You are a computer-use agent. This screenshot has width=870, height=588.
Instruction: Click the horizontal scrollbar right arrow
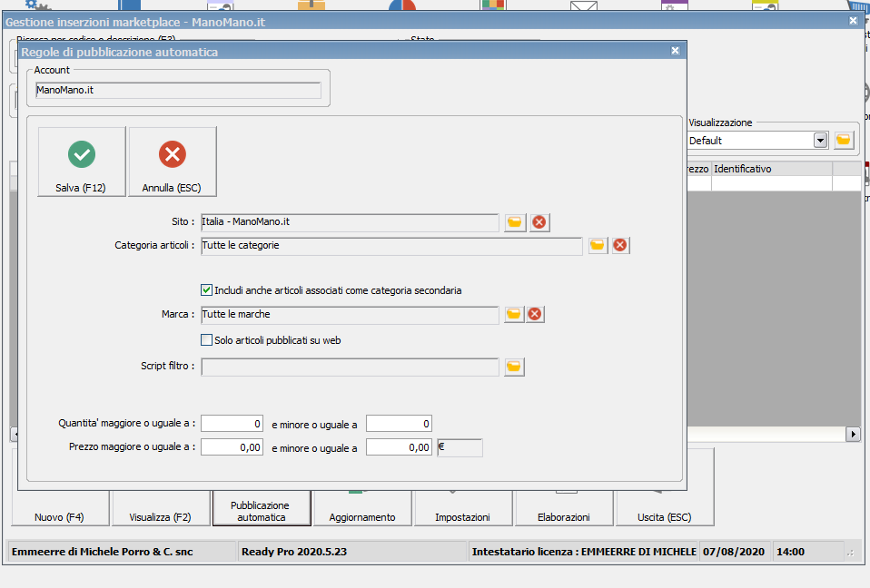[853, 434]
